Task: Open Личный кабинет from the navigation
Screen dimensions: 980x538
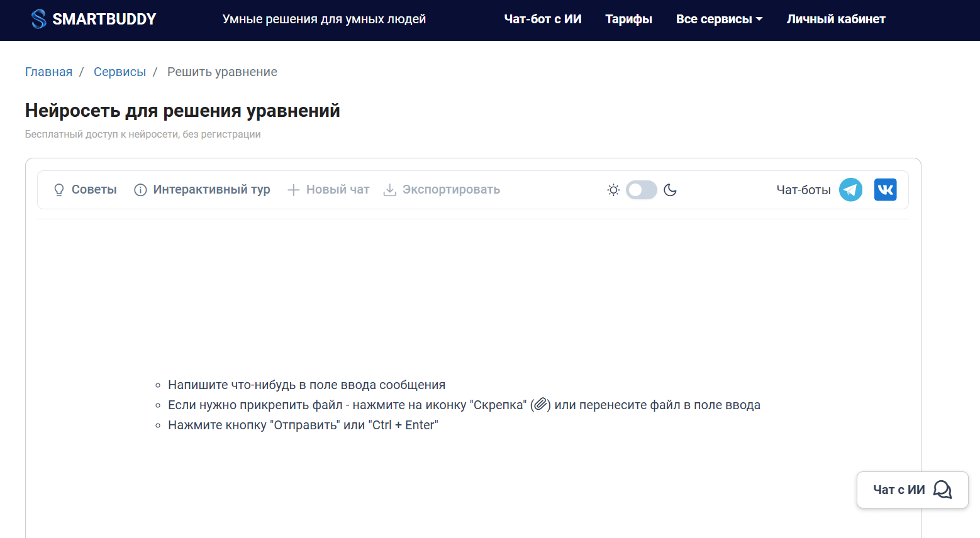Action: click(x=835, y=19)
